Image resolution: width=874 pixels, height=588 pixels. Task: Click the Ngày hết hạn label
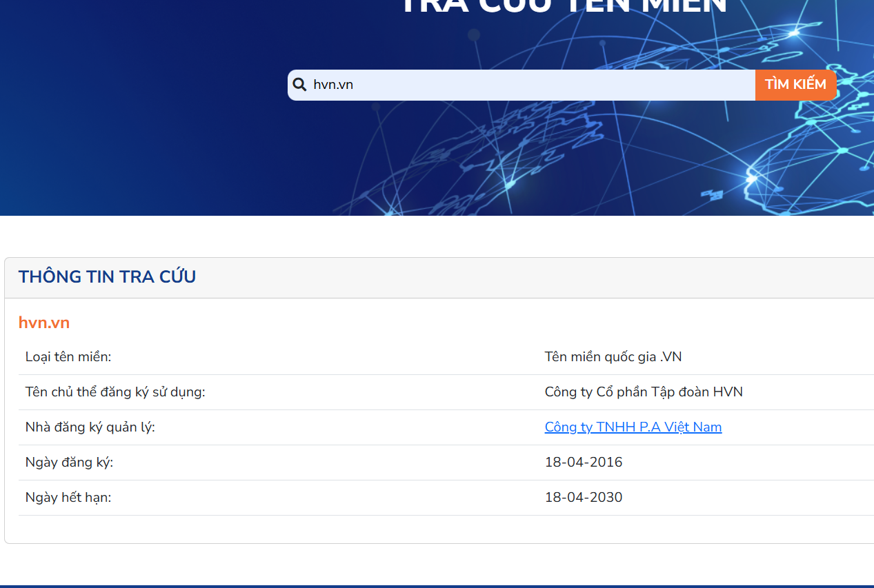click(68, 498)
